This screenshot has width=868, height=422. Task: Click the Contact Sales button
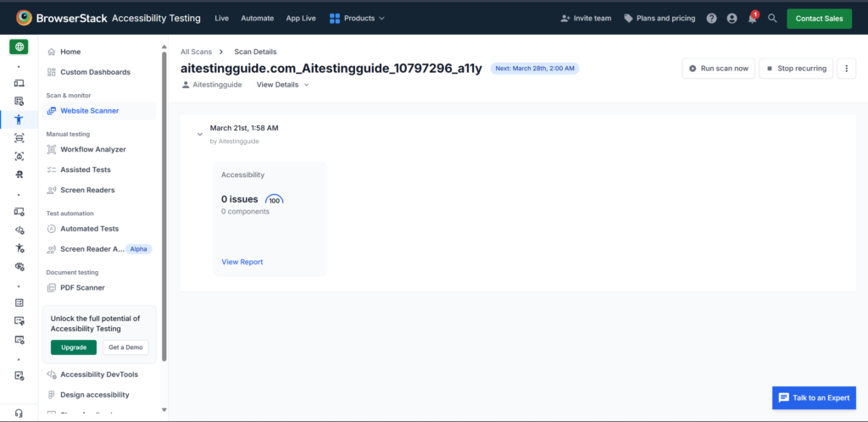coord(820,19)
